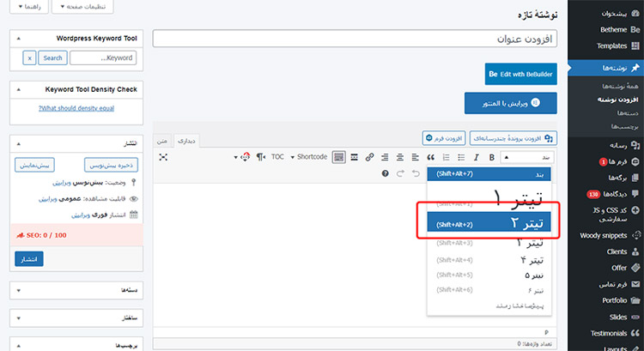The height and width of the screenshot is (351, 644).
Task: Click ذخیره پیش‌نویس save draft button
Action: pos(111,165)
